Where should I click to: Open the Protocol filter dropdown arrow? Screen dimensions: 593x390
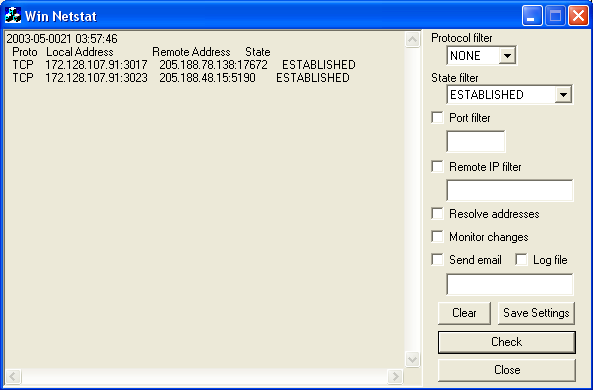pyautogui.click(x=507, y=56)
